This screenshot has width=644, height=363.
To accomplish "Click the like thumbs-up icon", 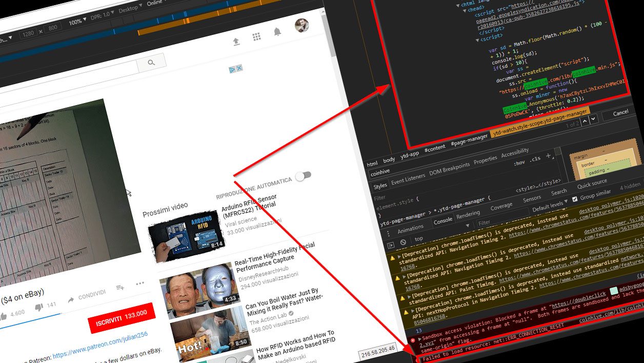I will pyautogui.click(x=4, y=316).
